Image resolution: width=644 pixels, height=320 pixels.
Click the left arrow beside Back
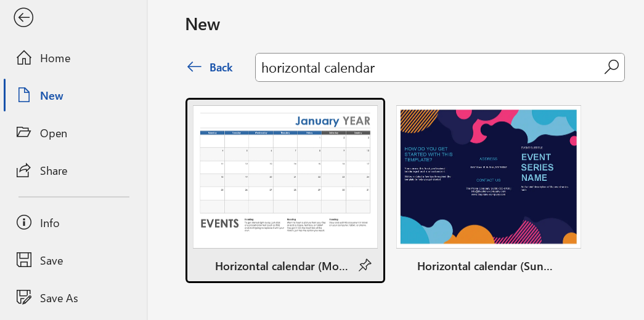tap(194, 67)
